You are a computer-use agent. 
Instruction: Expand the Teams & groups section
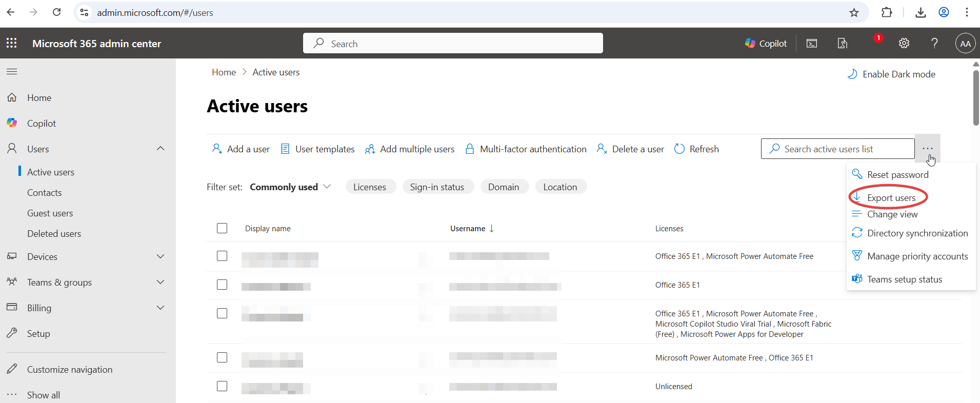(161, 282)
